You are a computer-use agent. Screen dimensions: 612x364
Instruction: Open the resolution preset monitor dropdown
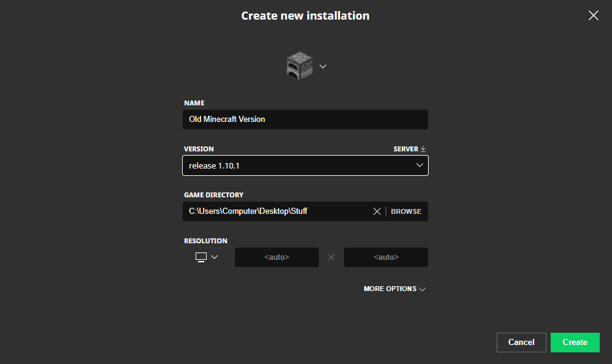coord(207,257)
